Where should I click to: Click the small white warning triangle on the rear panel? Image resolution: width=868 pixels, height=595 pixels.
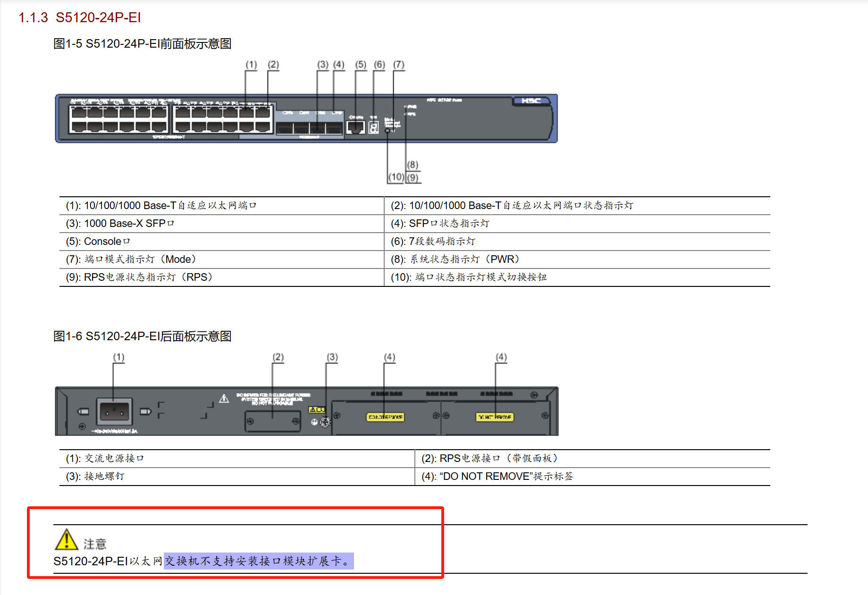[224, 399]
